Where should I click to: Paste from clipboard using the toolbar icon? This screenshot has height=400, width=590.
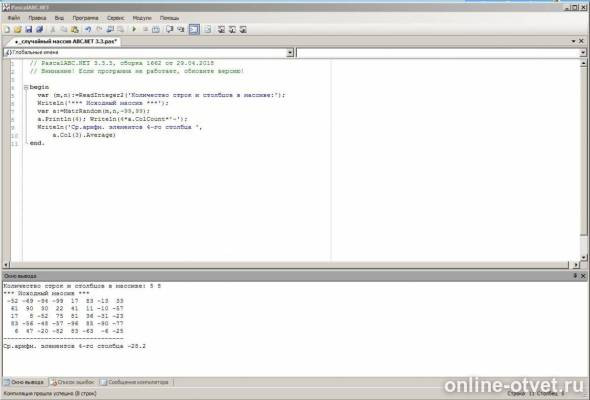point(75,29)
